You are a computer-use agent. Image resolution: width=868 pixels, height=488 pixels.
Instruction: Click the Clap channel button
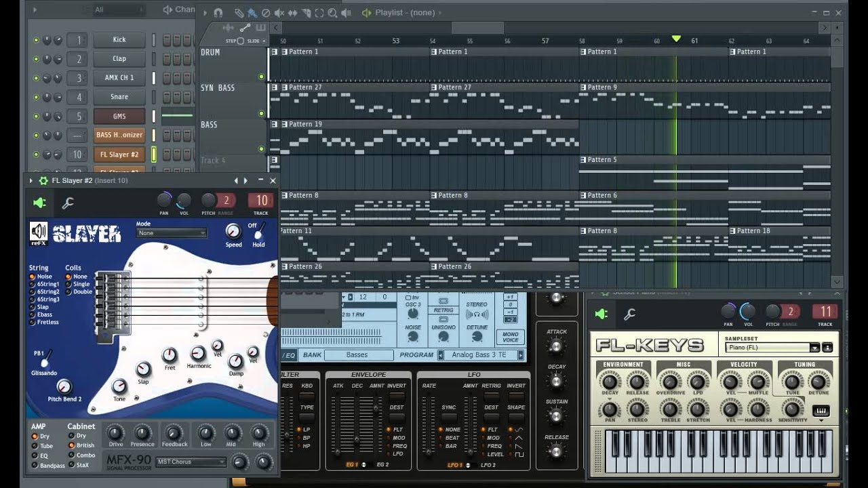(x=119, y=59)
